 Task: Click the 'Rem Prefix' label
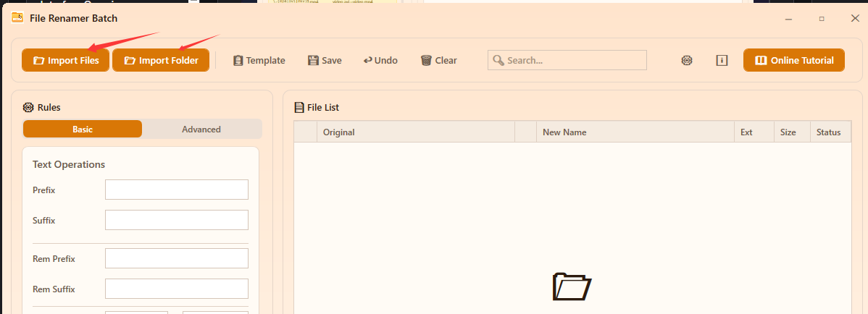coord(54,259)
